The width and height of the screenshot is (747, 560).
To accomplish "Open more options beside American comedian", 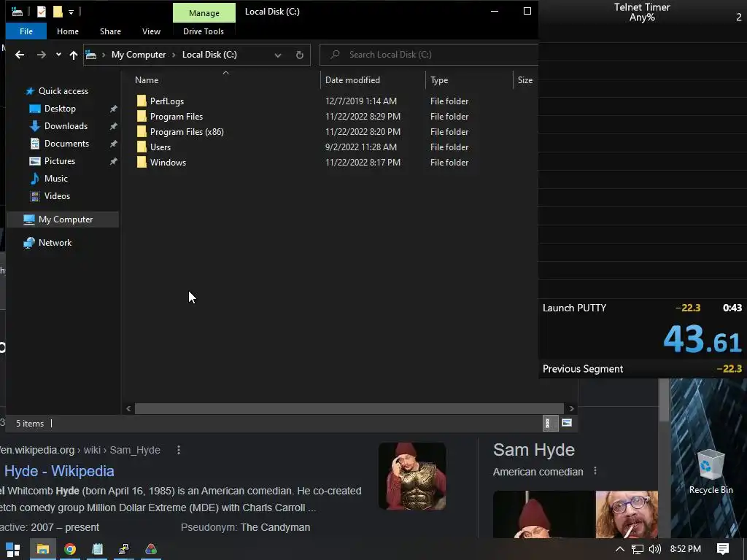I will (x=595, y=471).
